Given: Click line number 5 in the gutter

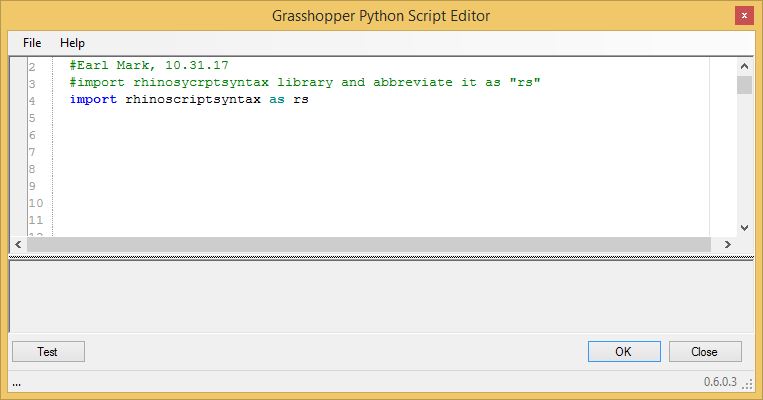Looking at the screenshot, I should coord(32,118).
